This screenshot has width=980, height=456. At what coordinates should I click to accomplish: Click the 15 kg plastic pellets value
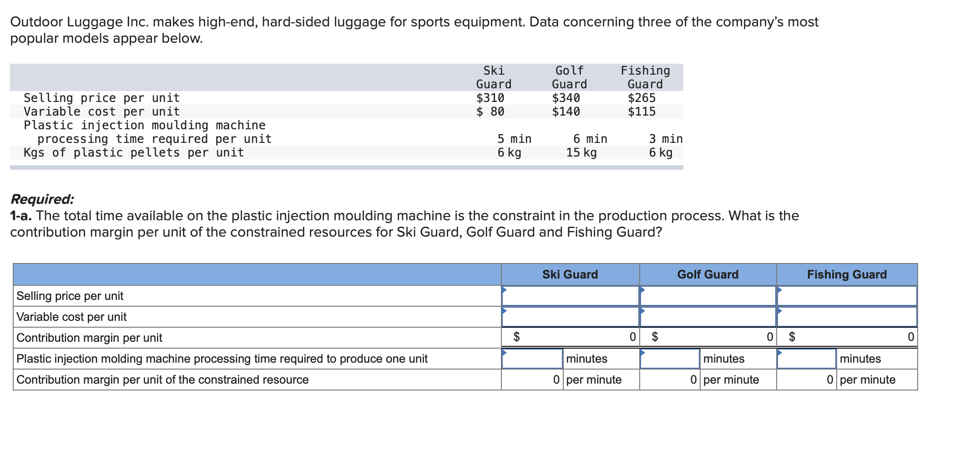[x=581, y=152]
